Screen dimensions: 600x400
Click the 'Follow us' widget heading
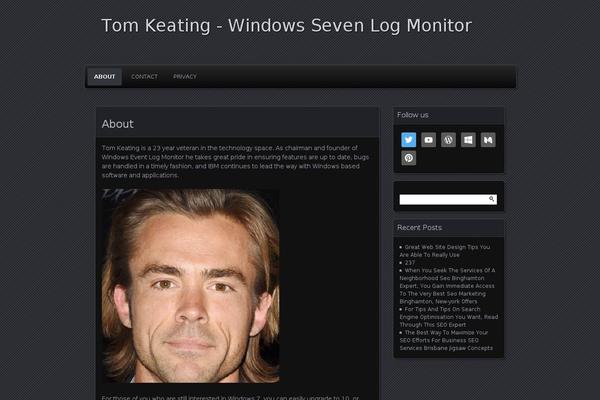coord(412,115)
